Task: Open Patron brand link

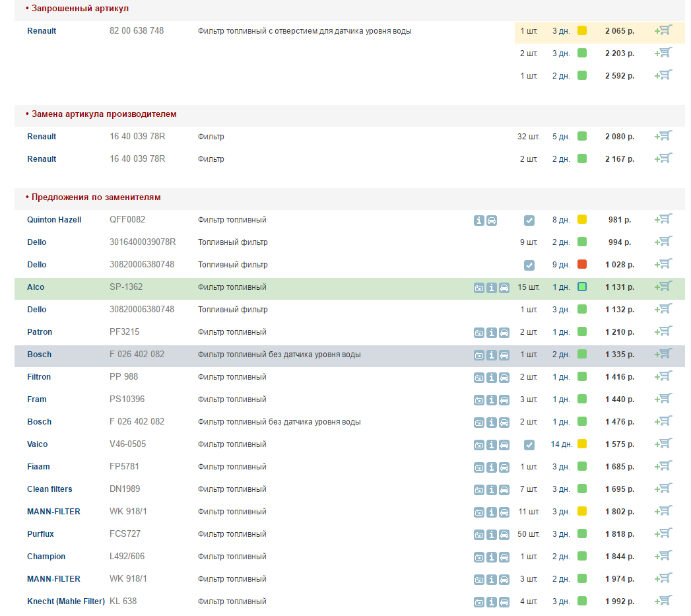Action: (x=40, y=332)
